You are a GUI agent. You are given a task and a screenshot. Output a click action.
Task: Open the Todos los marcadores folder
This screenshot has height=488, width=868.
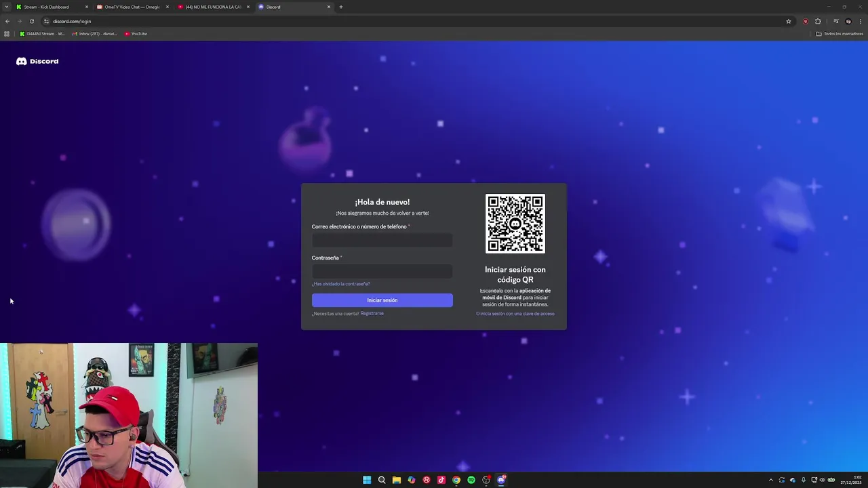click(x=840, y=34)
